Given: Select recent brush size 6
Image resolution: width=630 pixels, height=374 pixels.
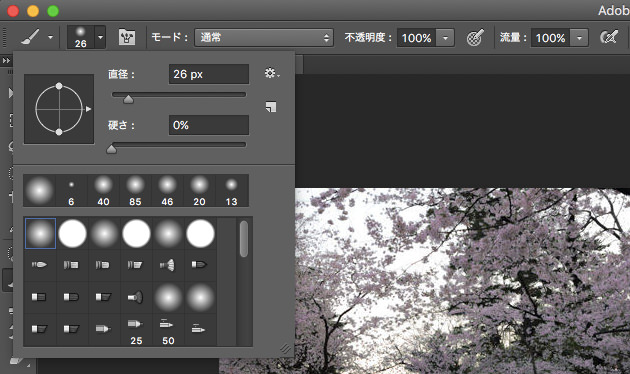Looking at the screenshot, I should click(72, 191).
